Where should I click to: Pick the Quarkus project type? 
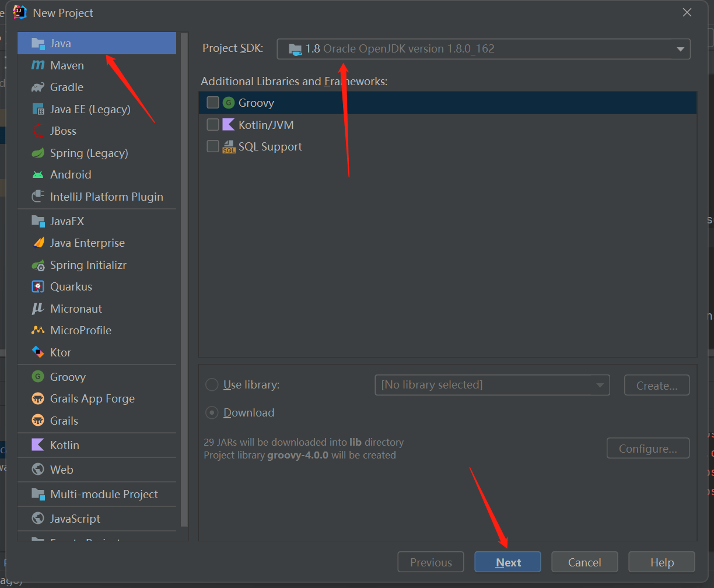97,286
